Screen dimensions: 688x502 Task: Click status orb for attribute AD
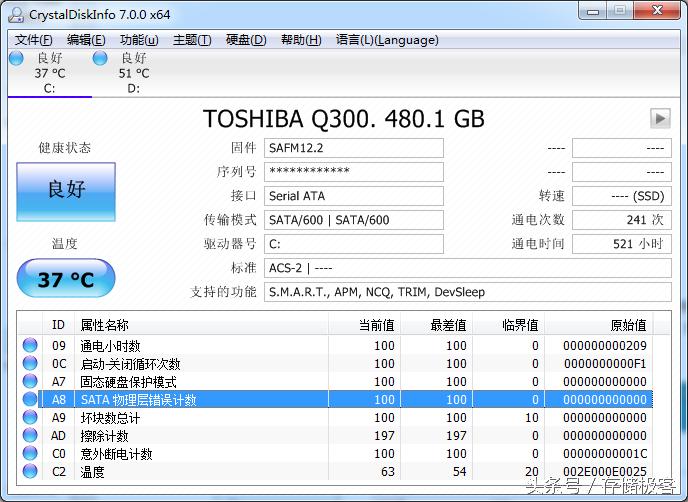pyautogui.click(x=30, y=435)
